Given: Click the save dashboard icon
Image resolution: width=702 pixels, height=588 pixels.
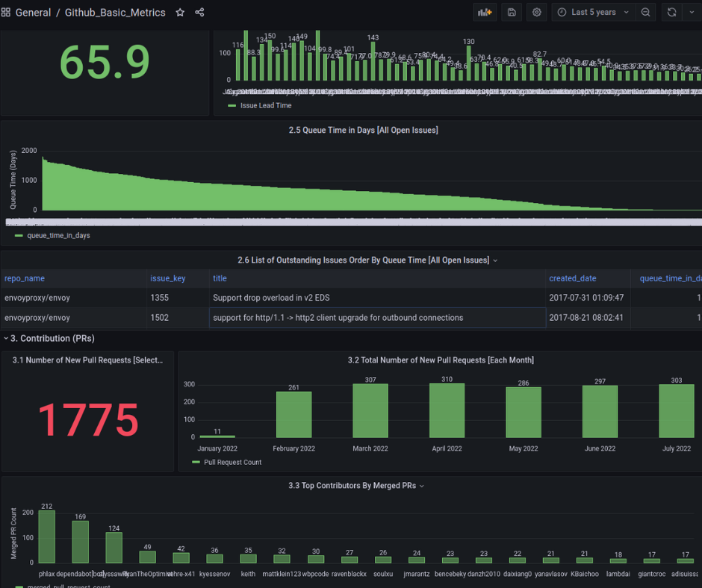Looking at the screenshot, I should (x=512, y=12).
